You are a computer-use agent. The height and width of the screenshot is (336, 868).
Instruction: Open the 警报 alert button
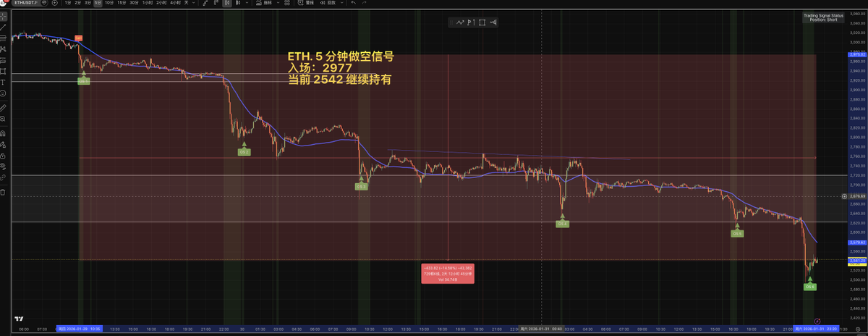pyautogui.click(x=307, y=3)
